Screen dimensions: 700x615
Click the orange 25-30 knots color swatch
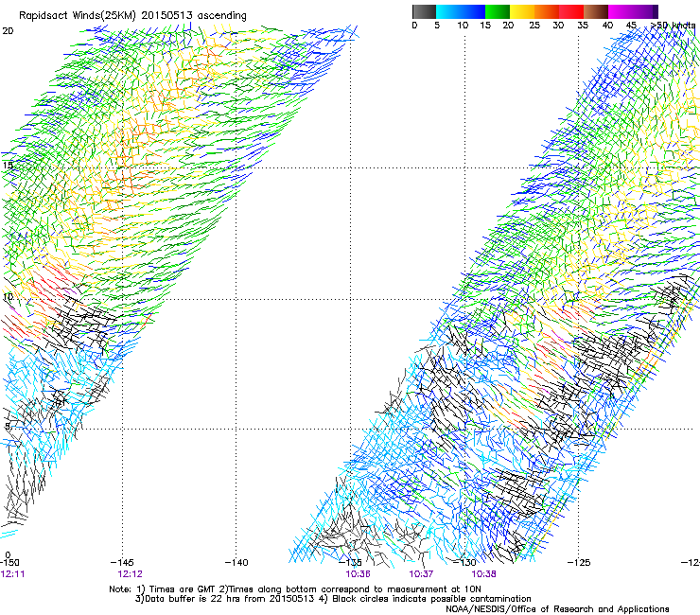(547, 11)
